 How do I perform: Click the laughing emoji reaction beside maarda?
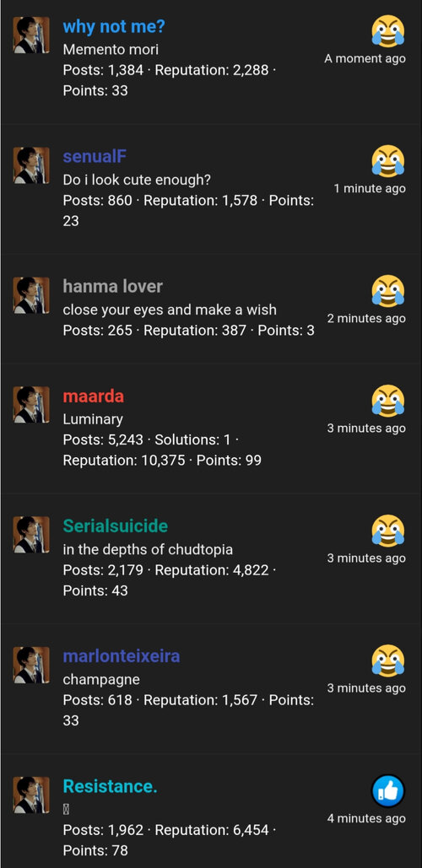387,401
